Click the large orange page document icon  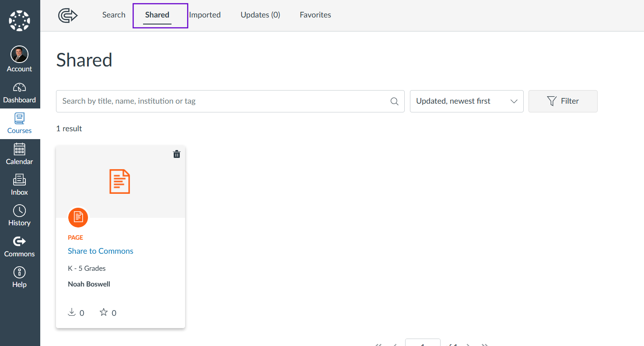120,182
